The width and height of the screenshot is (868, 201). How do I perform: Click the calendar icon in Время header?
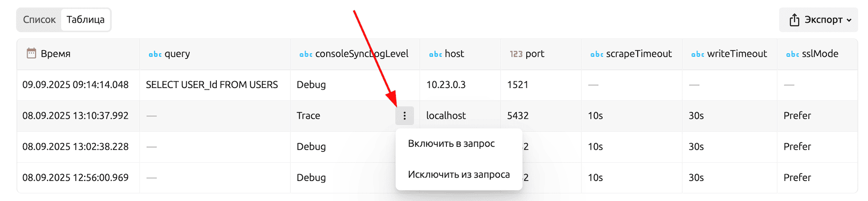(31, 53)
